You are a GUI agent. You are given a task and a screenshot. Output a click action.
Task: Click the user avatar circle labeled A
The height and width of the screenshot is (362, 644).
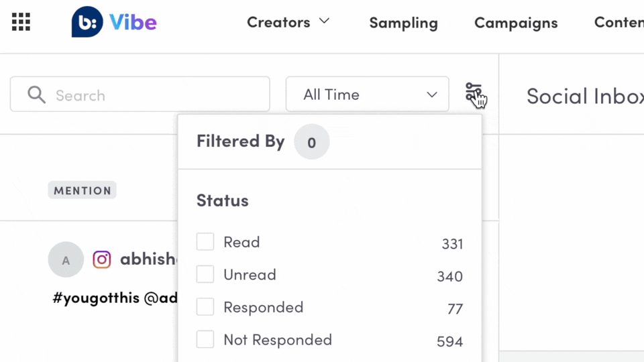[66, 260]
